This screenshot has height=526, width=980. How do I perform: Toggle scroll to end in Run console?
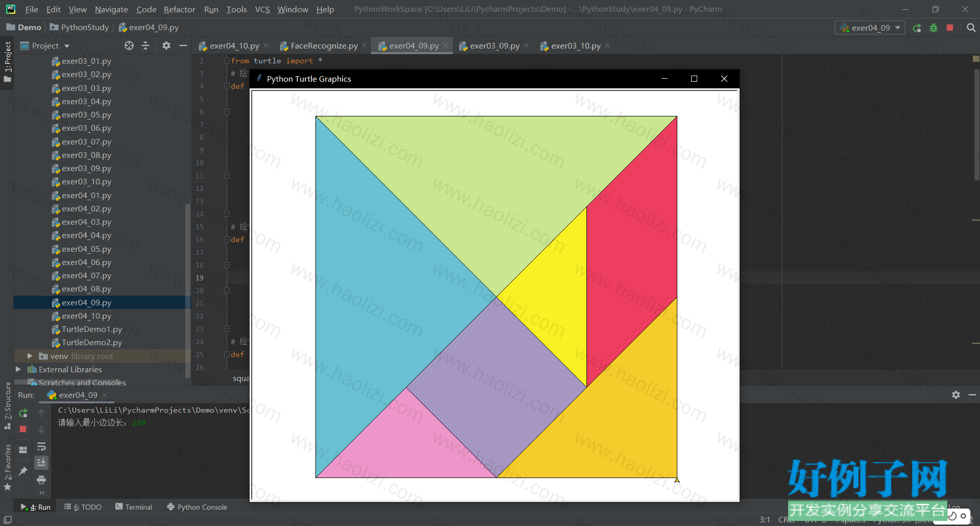coord(41,462)
